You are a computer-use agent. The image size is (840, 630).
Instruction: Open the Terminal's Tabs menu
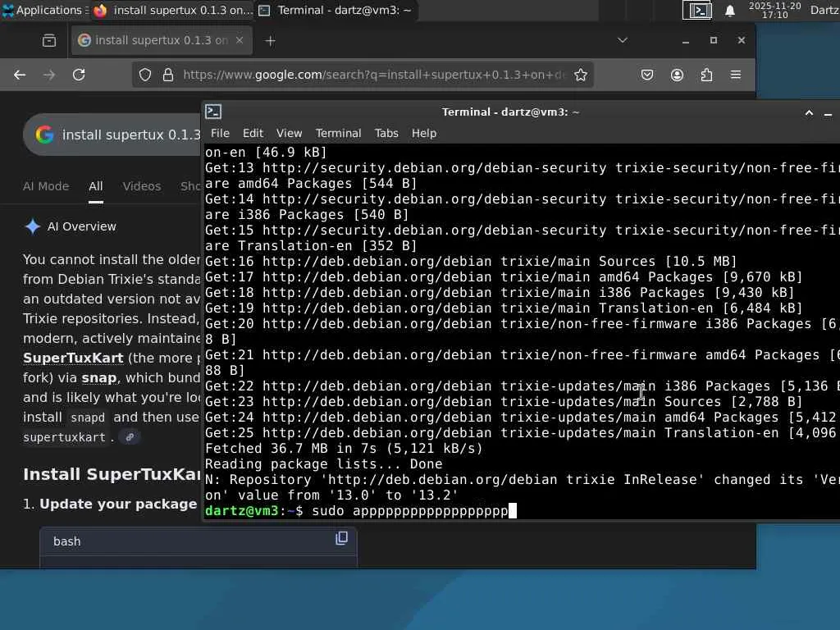tap(386, 133)
